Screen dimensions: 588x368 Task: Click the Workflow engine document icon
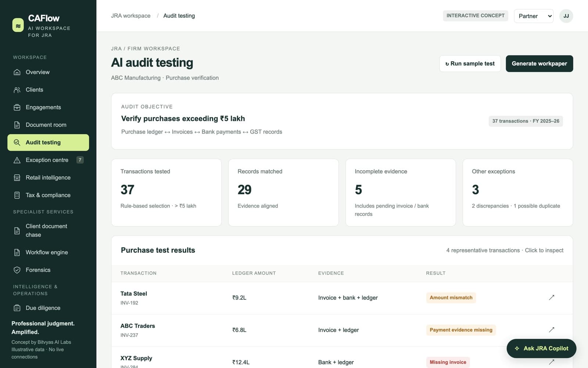pos(17,252)
